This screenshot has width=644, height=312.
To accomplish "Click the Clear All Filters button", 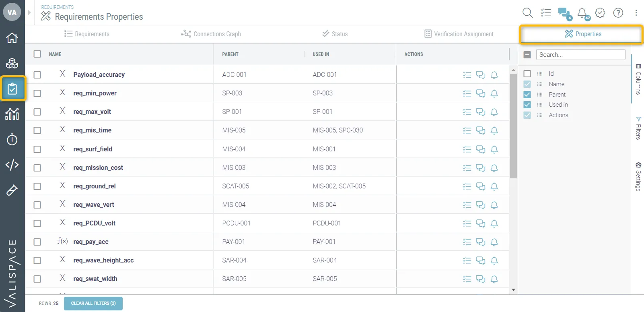I will (93, 304).
